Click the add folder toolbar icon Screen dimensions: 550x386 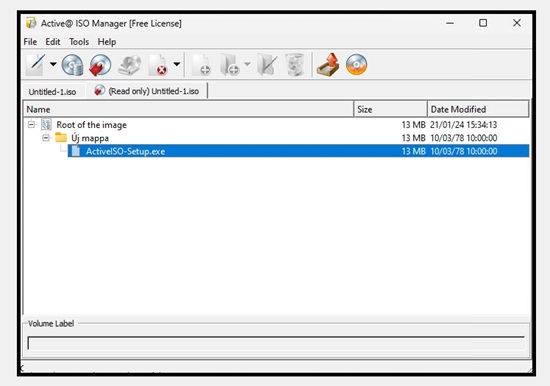click(x=230, y=65)
